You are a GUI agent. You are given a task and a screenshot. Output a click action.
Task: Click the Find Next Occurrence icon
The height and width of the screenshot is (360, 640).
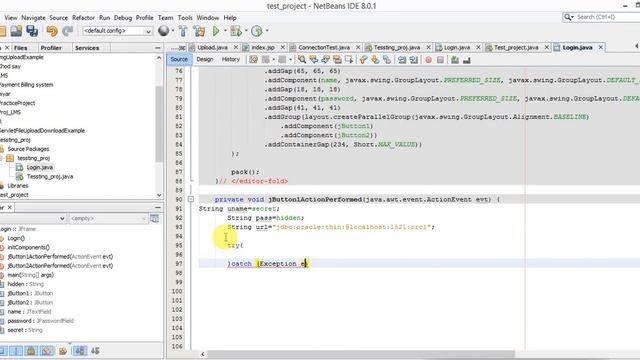325,60
